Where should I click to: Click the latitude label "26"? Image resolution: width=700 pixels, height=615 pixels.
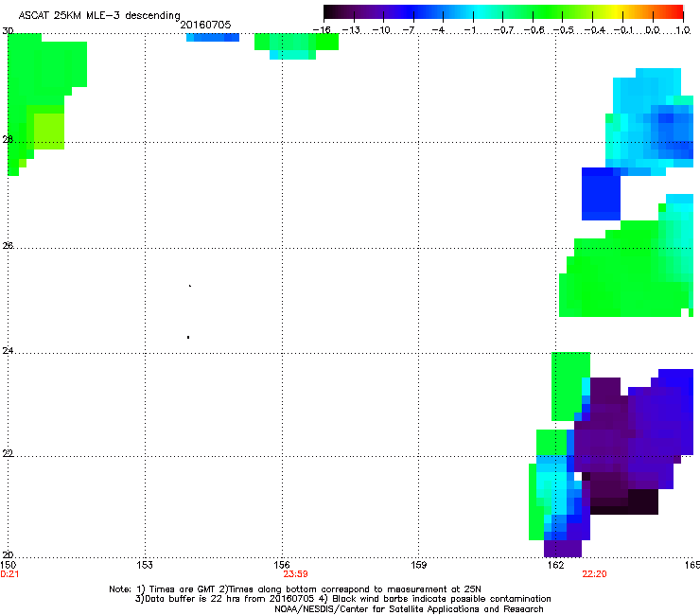coord(8,245)
